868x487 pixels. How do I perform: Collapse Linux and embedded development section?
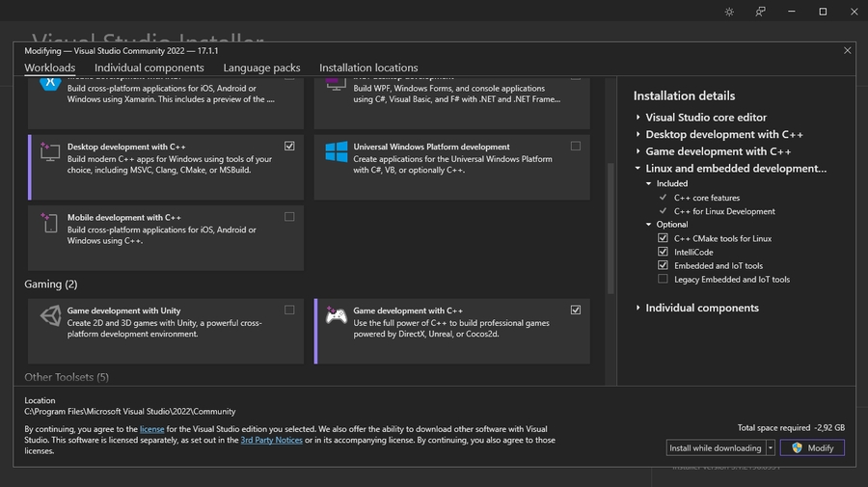click(x=638, y=169)
